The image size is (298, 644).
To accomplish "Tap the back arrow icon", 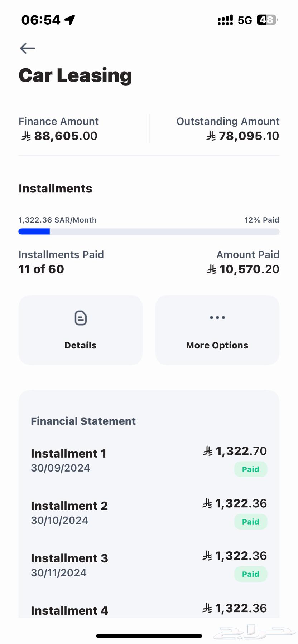I will 27,48.
